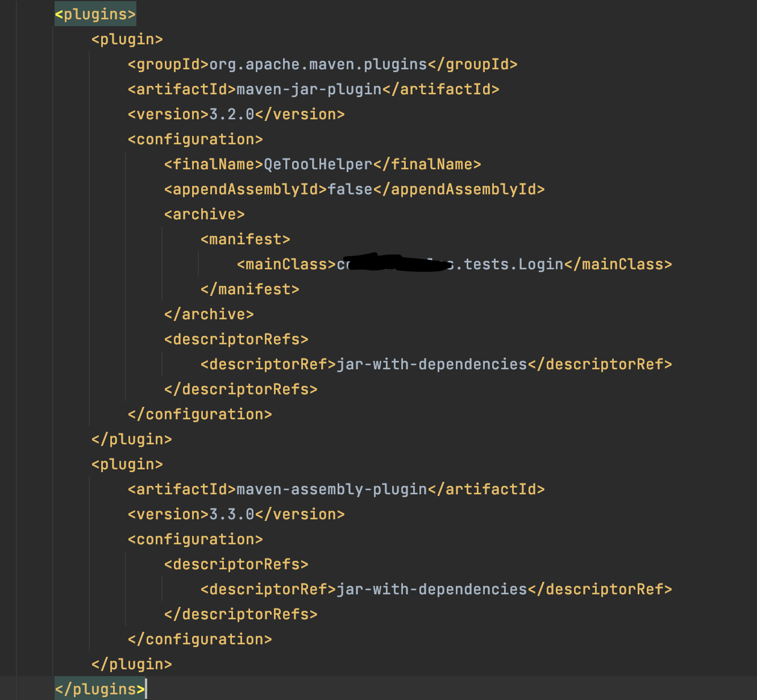This screenshot has height=700, width=757.
Task: Click the opening <mainClass> tag
Action: click(x=287, y=264)
